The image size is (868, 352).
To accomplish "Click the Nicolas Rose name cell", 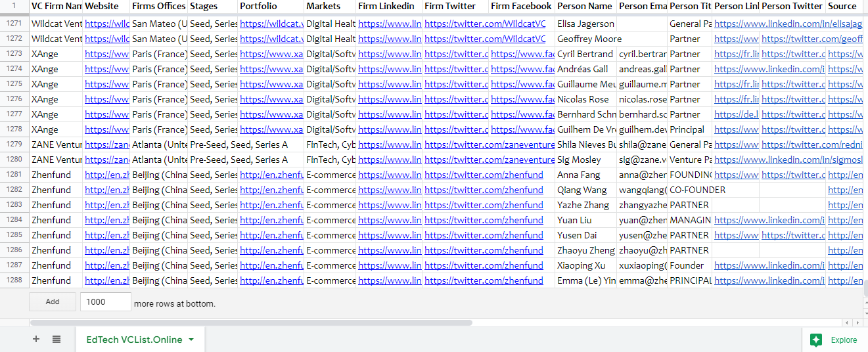I will point(585,99).
